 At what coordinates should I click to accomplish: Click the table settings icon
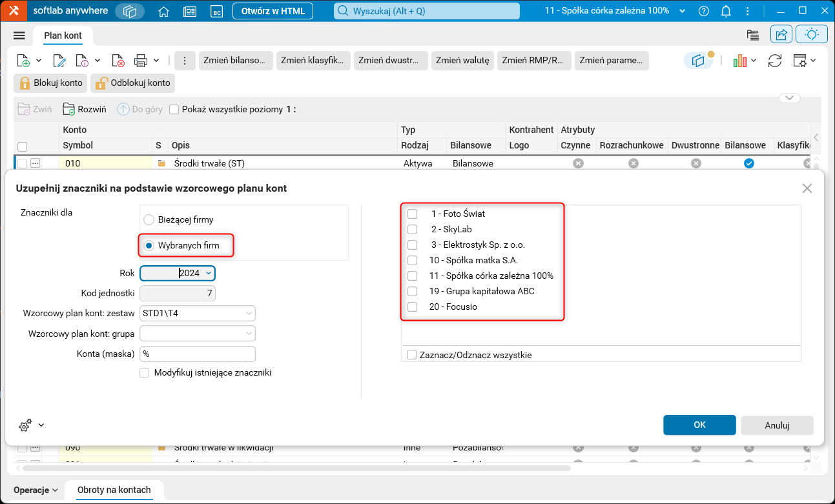(799, 61)
